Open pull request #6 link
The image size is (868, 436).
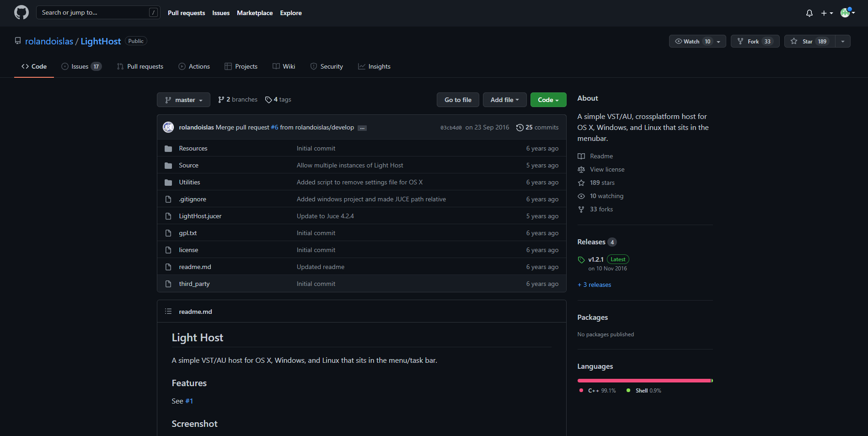click(274, 127)
